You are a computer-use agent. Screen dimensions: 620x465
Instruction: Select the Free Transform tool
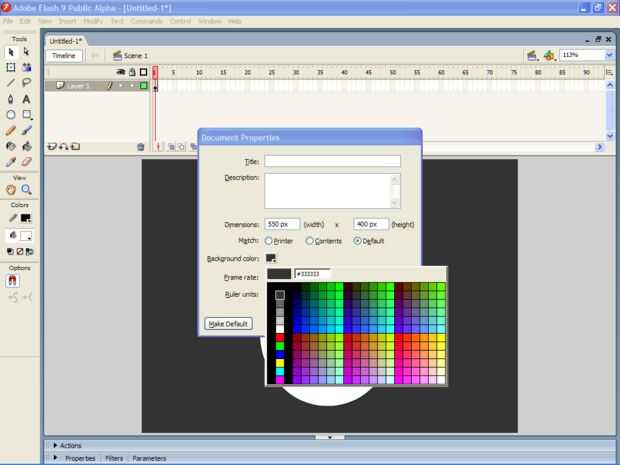point(11,67)
